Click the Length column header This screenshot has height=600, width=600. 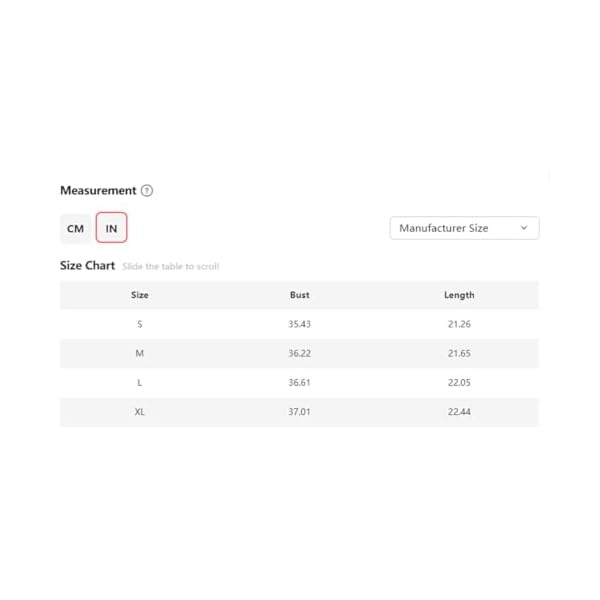point(459,295)
